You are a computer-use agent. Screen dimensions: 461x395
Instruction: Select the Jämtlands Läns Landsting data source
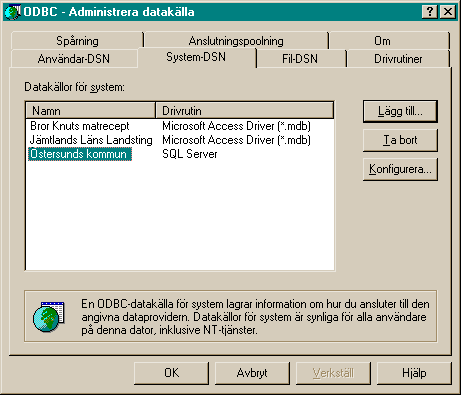(91, 140)
